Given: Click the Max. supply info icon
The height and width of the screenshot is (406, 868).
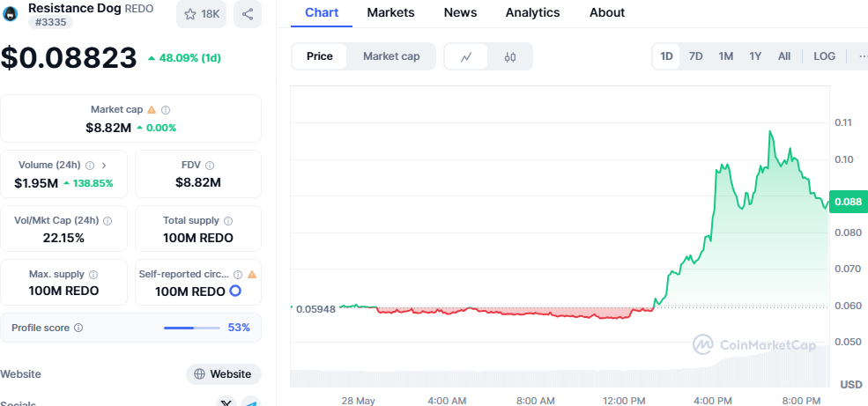Looking at the screenshot, I should (x=93, y=275).
